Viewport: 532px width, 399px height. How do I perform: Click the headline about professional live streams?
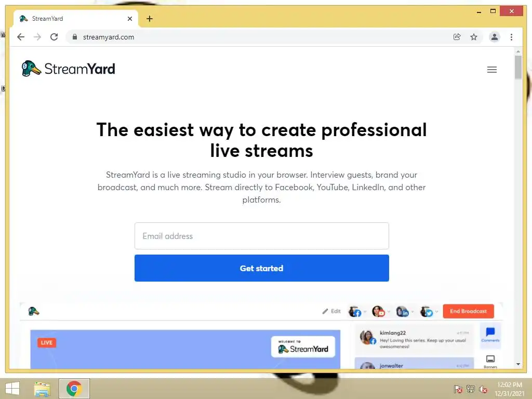[x=262, y=140]
